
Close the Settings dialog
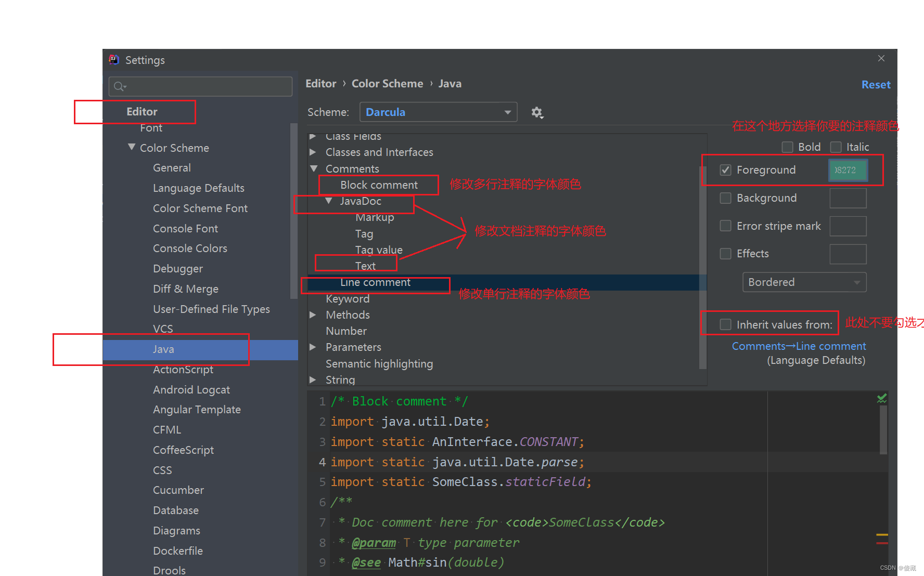tap(881, 58)
